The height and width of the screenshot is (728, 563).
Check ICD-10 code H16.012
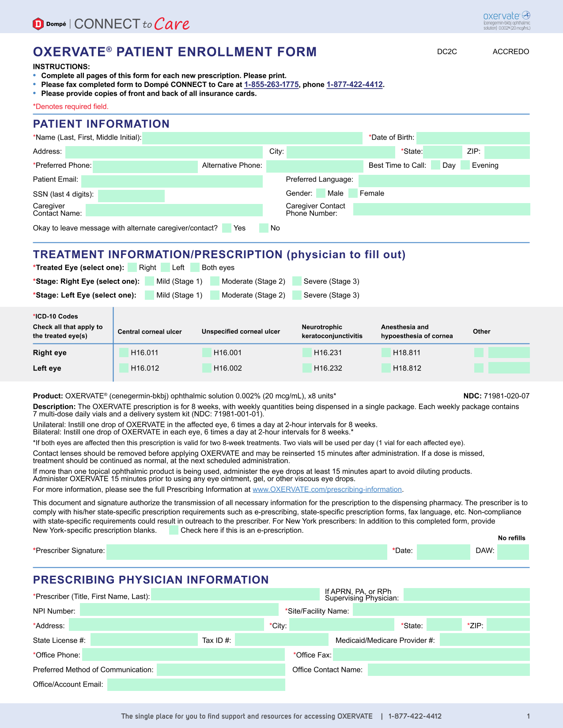124,368
